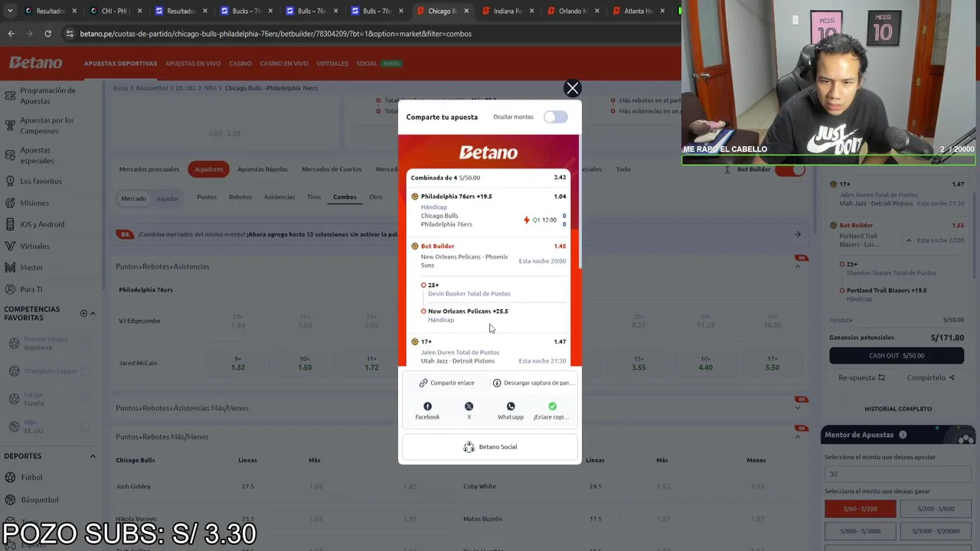Collapse the Puntos+Rebotes+Asistencias market

(797, 266)
